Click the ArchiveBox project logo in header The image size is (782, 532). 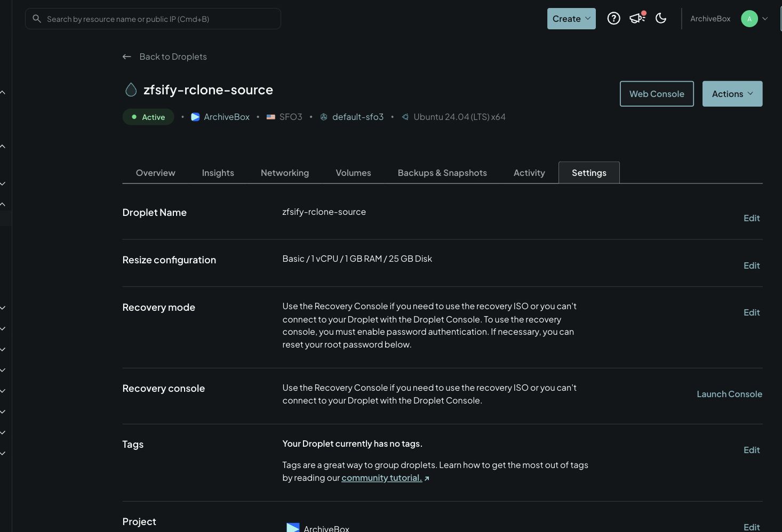pyautogui.click(x=195, y=117)
